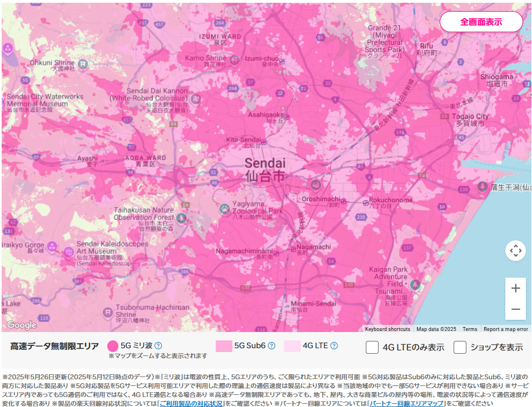This screenshot has width=532, height=407.
Task: Click the Raikyo Gorge marker icon
Action: (x=52, y=247)
